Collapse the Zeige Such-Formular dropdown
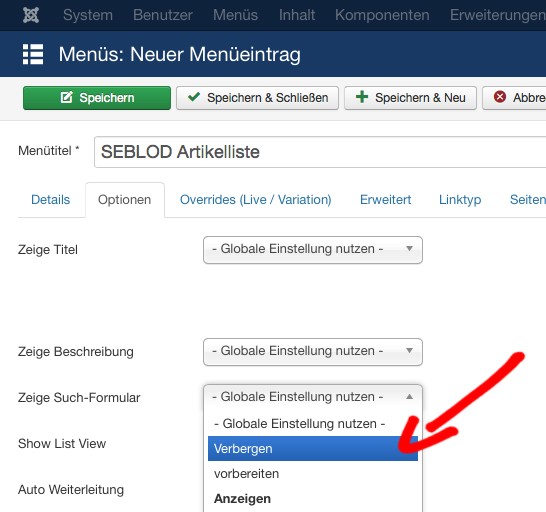Screen dimensions: 546x512 click(313, 397)
